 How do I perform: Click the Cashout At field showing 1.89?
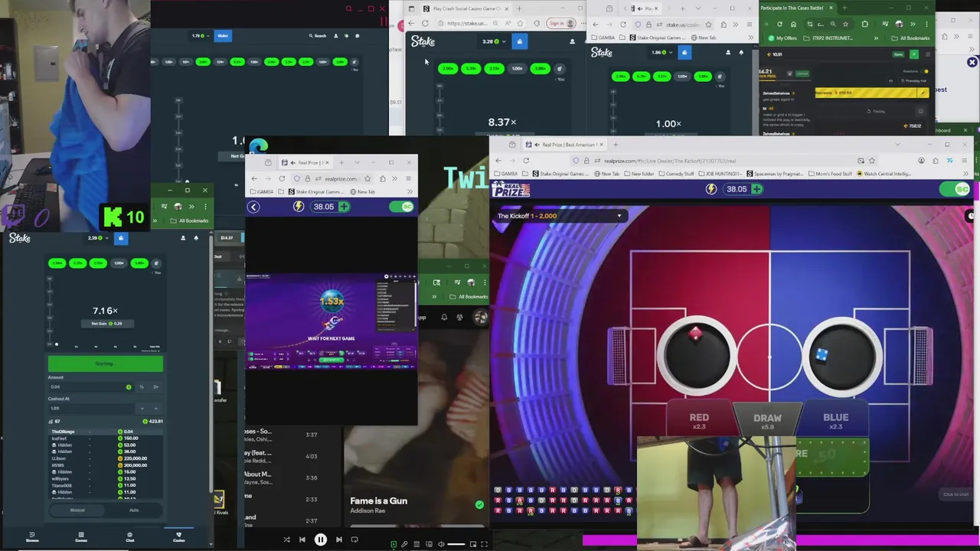[x=91, y=408]
